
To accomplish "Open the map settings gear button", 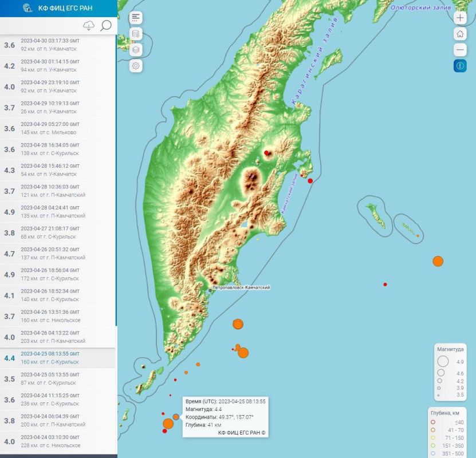I will tap(136, 66).
